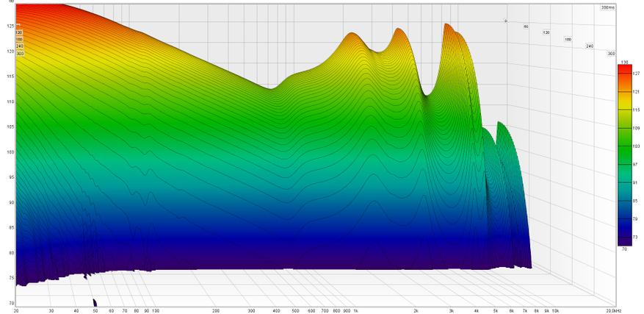Click the 60 ms marker on right time axis

click(526, 26)
